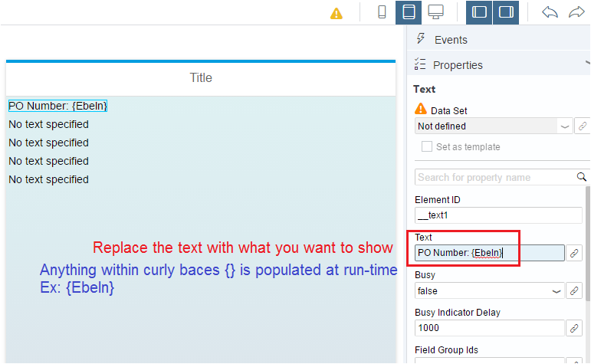Click the binding icon beside Data Set

click(583, 126)
